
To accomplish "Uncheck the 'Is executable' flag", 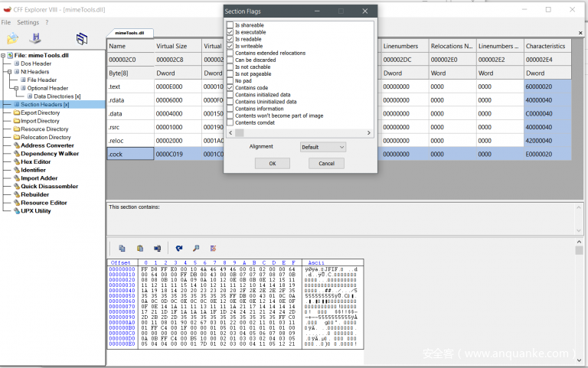I will (230, 32).
